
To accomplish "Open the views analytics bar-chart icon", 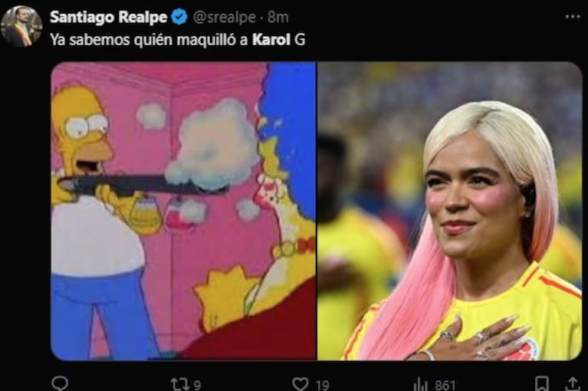I will pyautogui.click(x=420, y=383).
